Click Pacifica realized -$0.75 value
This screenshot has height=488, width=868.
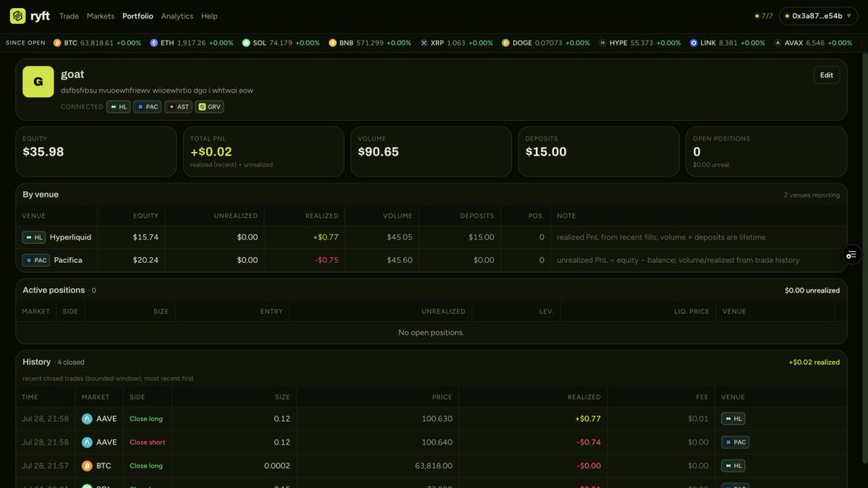(x=326, y=260)
